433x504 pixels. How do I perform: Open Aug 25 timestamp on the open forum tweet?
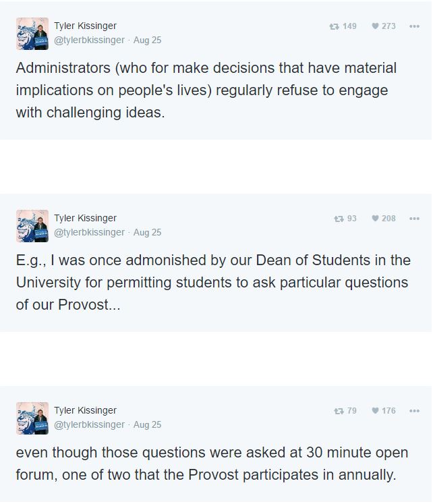148,424
